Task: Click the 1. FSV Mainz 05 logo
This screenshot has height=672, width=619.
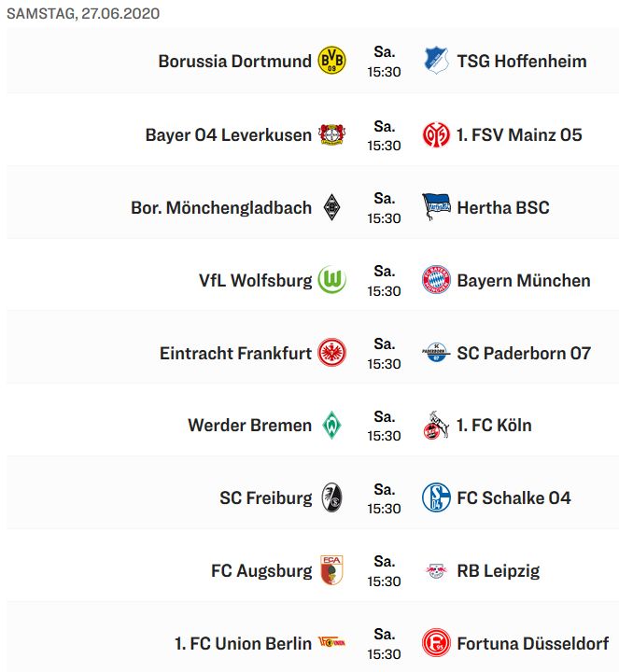Action: 435,134
